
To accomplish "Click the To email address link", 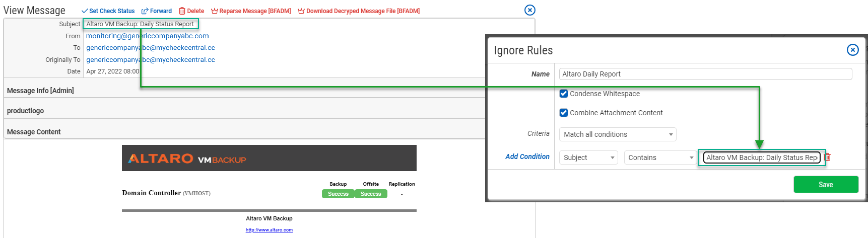I will (151, 47).
